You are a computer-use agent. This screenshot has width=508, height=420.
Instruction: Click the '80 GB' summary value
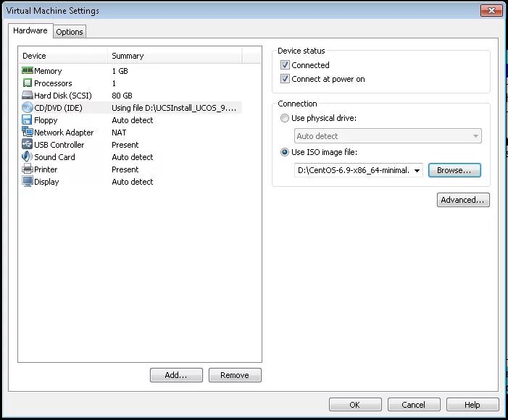[122, 96]
